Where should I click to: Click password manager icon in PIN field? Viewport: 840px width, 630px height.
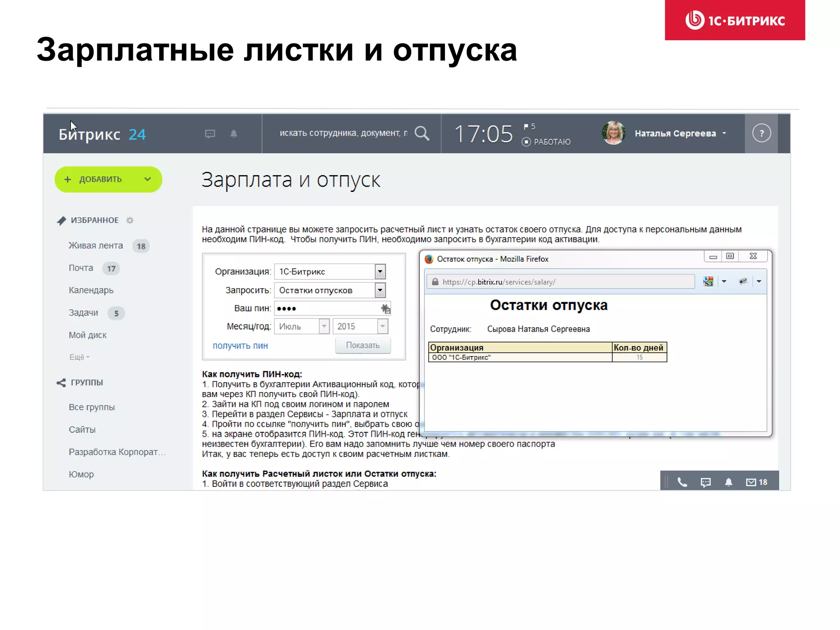coord(386,309)
